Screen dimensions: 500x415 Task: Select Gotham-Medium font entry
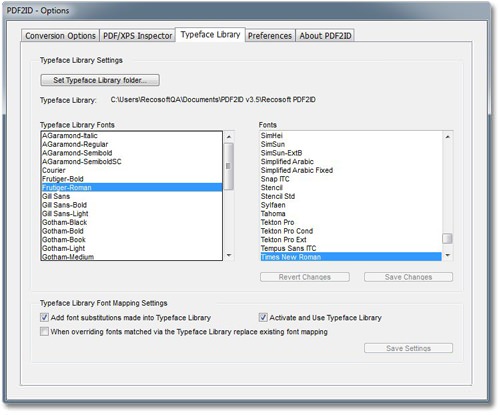pyautogui.click(x=132, y=257)
